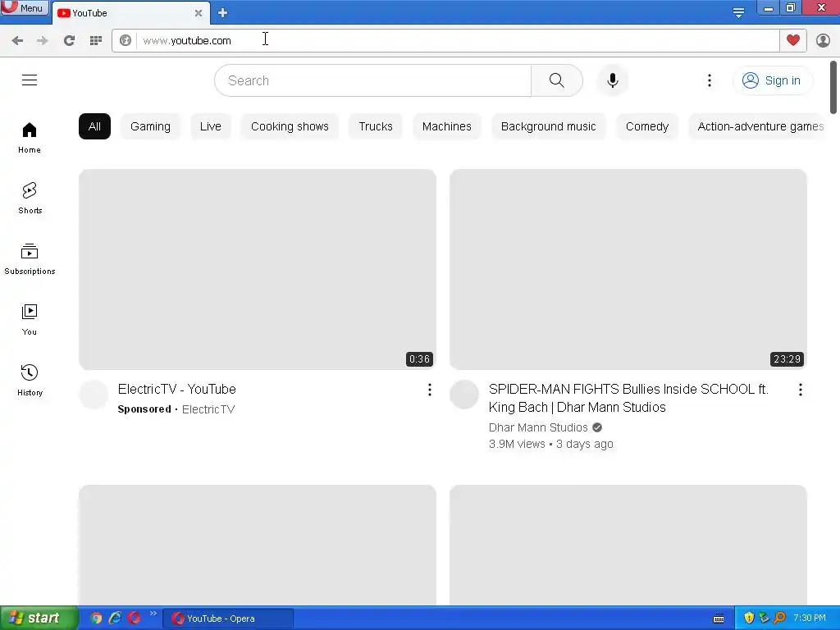The width and height of the screenshot is (840, 630).
Task: Click the Windows start button
Action: tap(39, 619)
